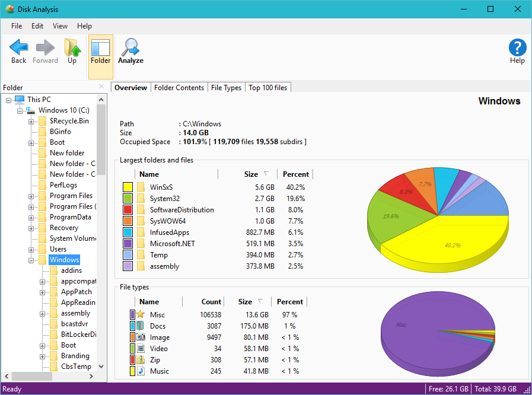Click the Zip file type icon

coord(142,359)
